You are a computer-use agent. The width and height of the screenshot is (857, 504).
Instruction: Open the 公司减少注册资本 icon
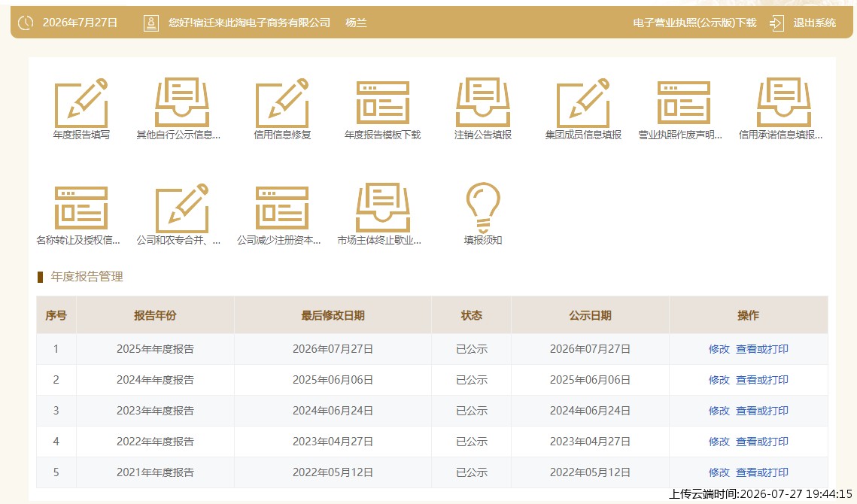283,208
